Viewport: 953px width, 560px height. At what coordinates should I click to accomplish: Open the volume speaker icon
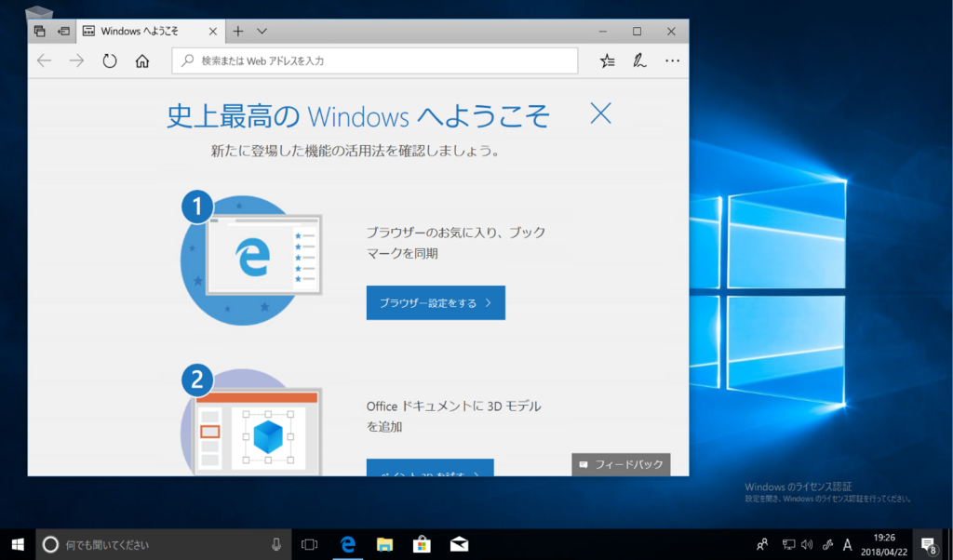[807, 545]
